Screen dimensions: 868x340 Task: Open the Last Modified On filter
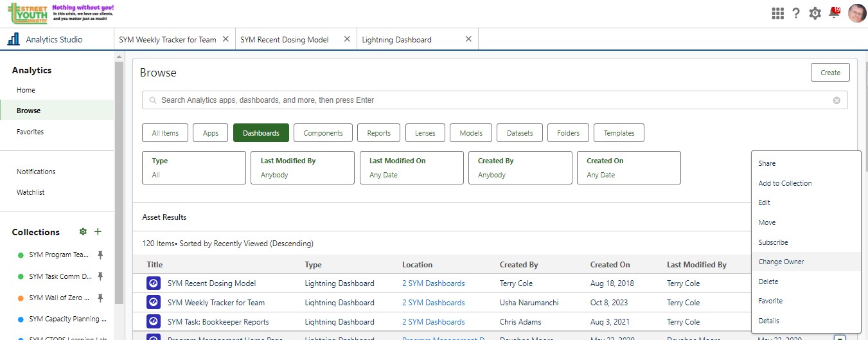tap(412, 168)
